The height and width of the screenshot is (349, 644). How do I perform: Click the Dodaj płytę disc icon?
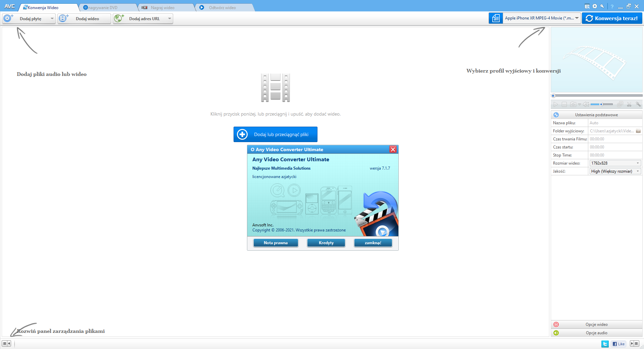click(x=8, y=18)
